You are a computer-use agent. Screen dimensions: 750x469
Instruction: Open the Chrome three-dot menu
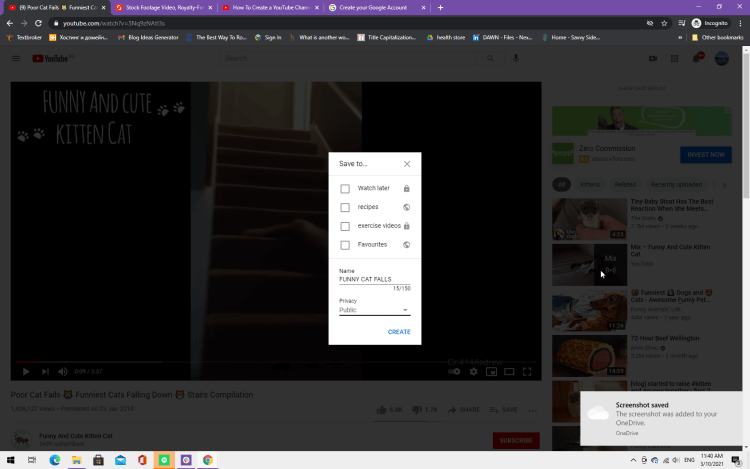tap(740, 23)
